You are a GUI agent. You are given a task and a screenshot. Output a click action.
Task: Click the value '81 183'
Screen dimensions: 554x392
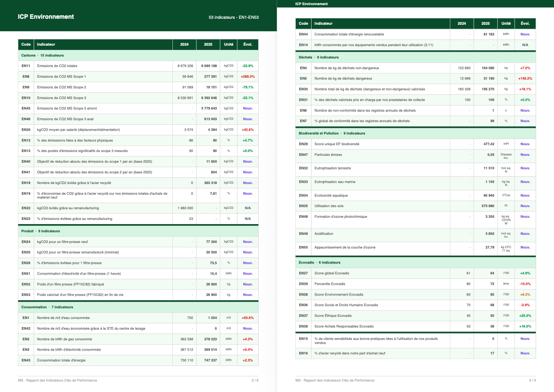click(x=489, y=34)
